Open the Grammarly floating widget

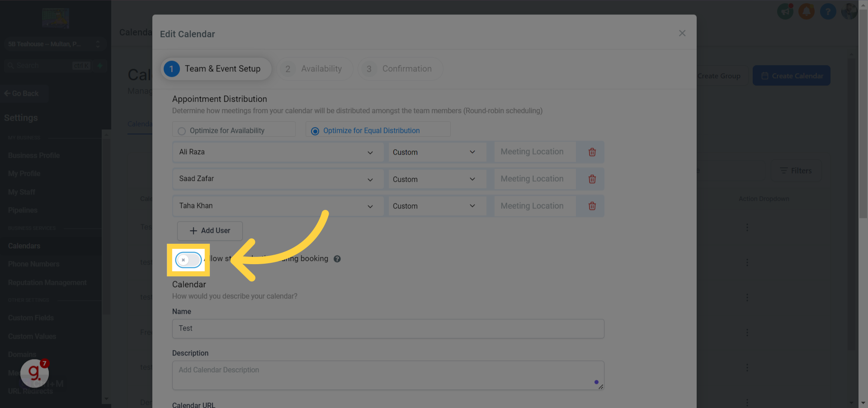[35, 373]
